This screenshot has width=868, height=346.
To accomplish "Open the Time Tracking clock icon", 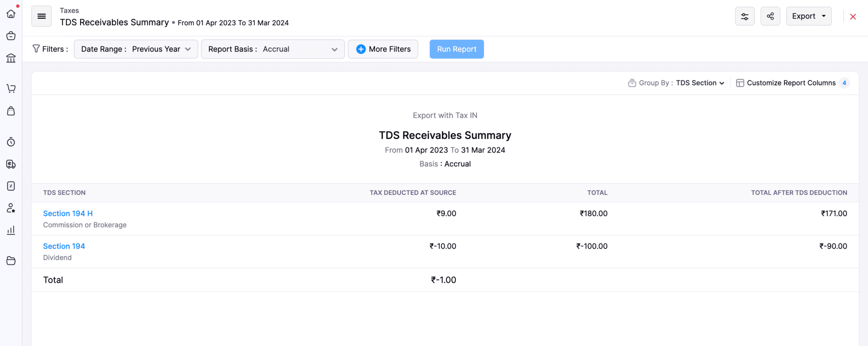I will (x=11, y=142).
